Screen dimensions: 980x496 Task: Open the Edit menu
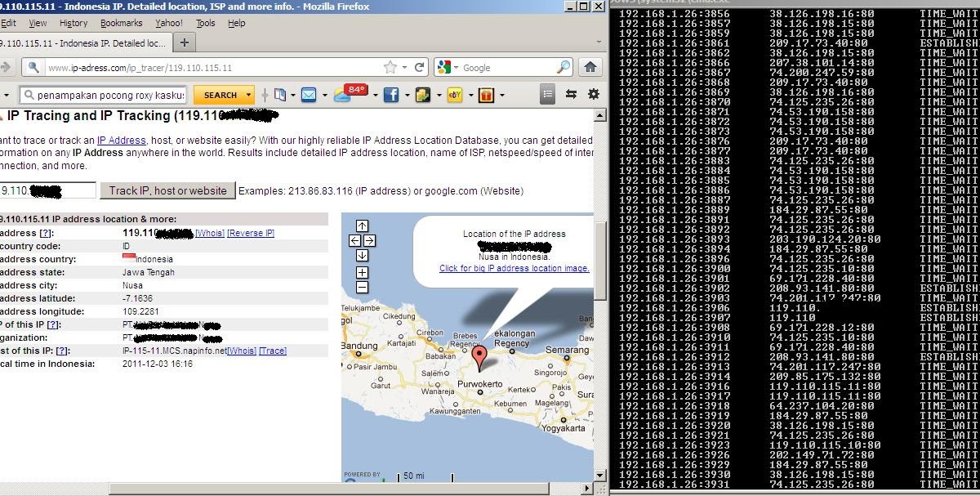coord(8,23)
